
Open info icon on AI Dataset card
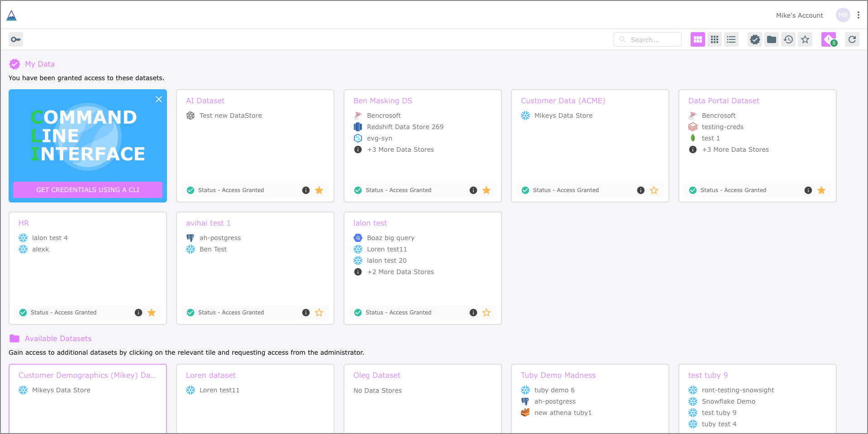306,190
